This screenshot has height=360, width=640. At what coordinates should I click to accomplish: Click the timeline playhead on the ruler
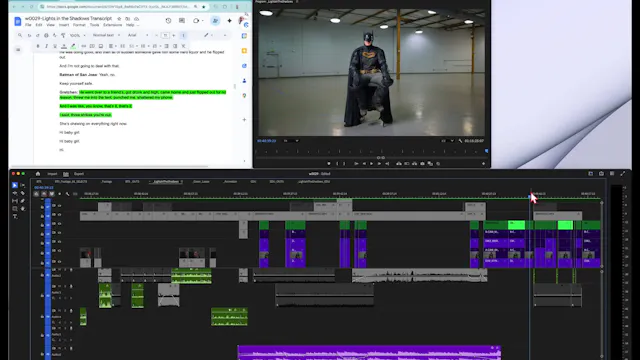(530, 197)
